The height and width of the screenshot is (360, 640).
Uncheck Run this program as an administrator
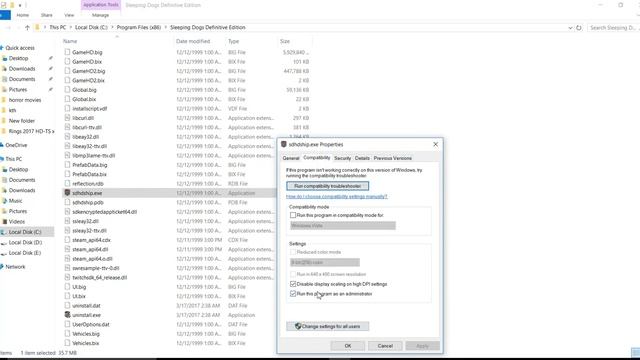293,293
